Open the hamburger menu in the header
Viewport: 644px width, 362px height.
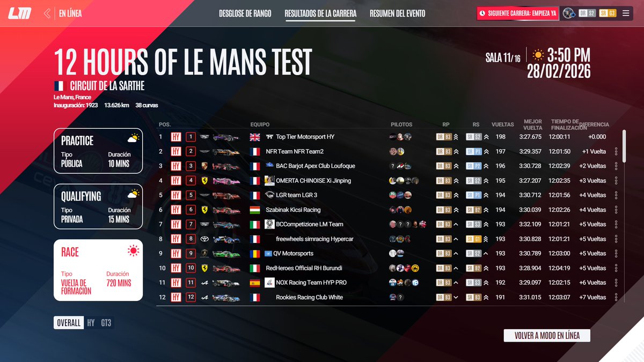[x=626, y=13]
